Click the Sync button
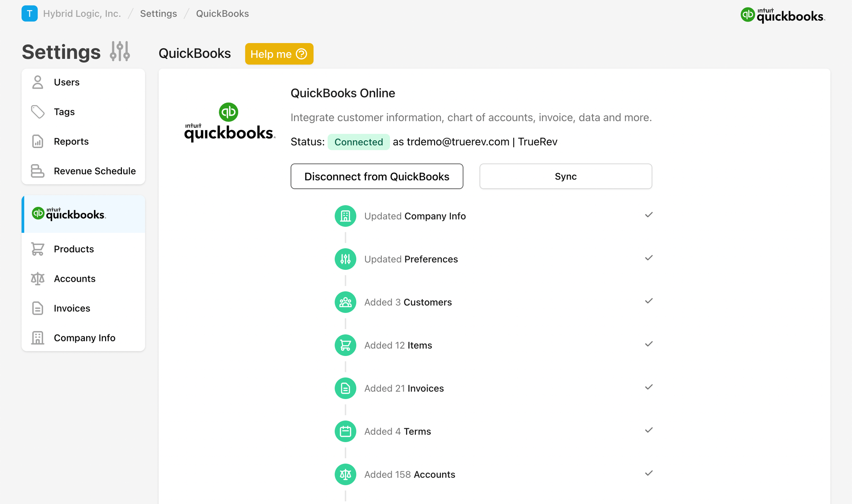Screen dimensions: 852x504 click(565, 176)
